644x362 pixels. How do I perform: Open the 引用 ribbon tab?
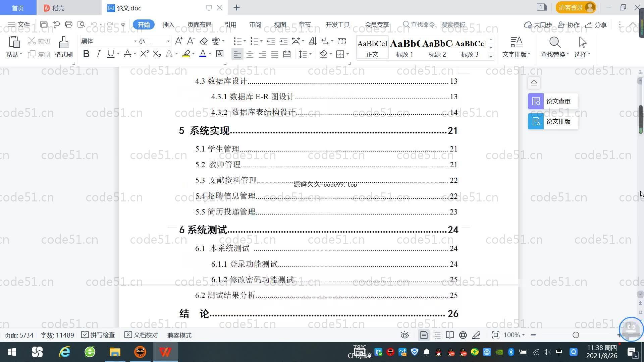coord(230,25)
